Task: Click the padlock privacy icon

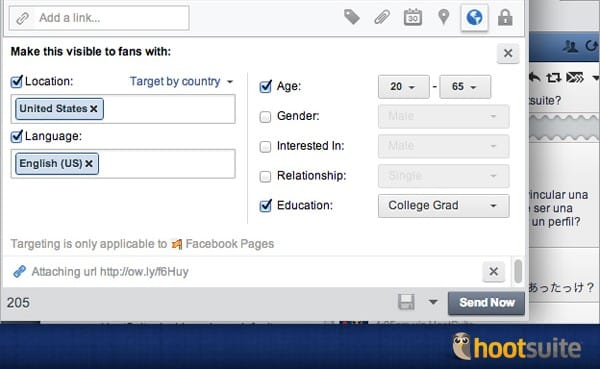Action: point(505,17)
